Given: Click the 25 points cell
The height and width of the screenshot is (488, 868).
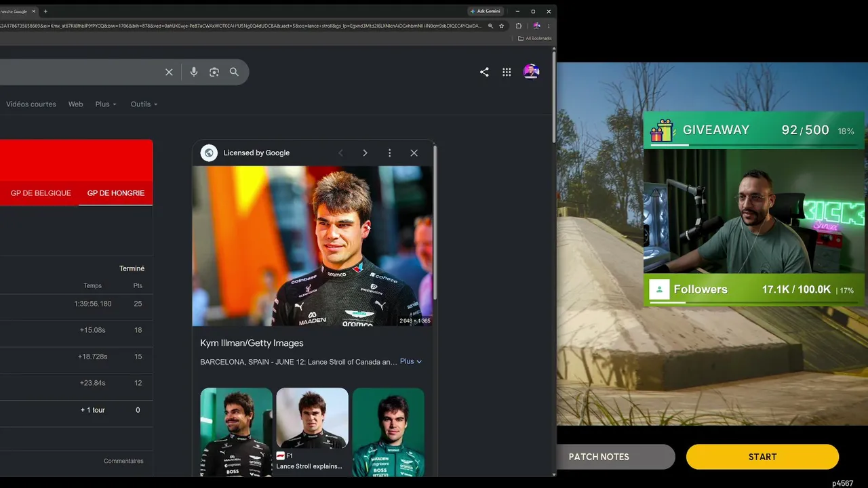Looking at the screenshot, I should (x=138, y=304).
